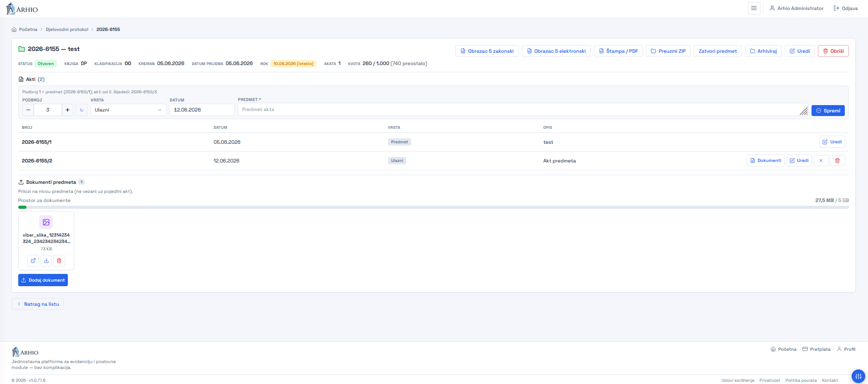Click the green folder icon by case title
Screen dimensions: 868x384
click(x=21, y=49)
